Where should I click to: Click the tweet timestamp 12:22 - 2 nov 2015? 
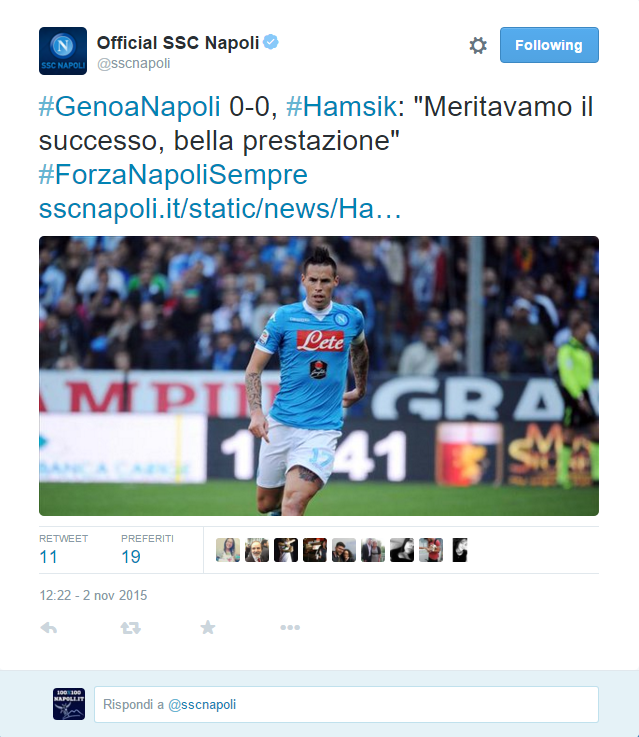click(93, 596)
